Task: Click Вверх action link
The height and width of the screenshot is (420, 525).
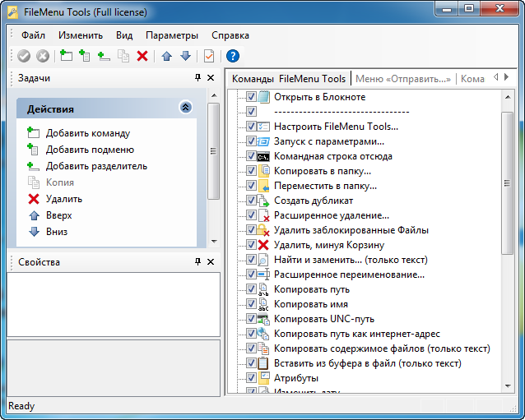Action: point(59,215)
